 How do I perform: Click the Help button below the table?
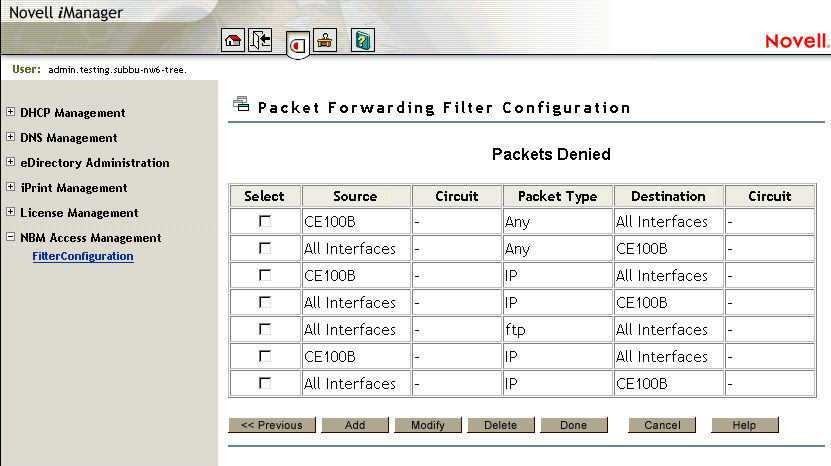click(x=745, y=425)
